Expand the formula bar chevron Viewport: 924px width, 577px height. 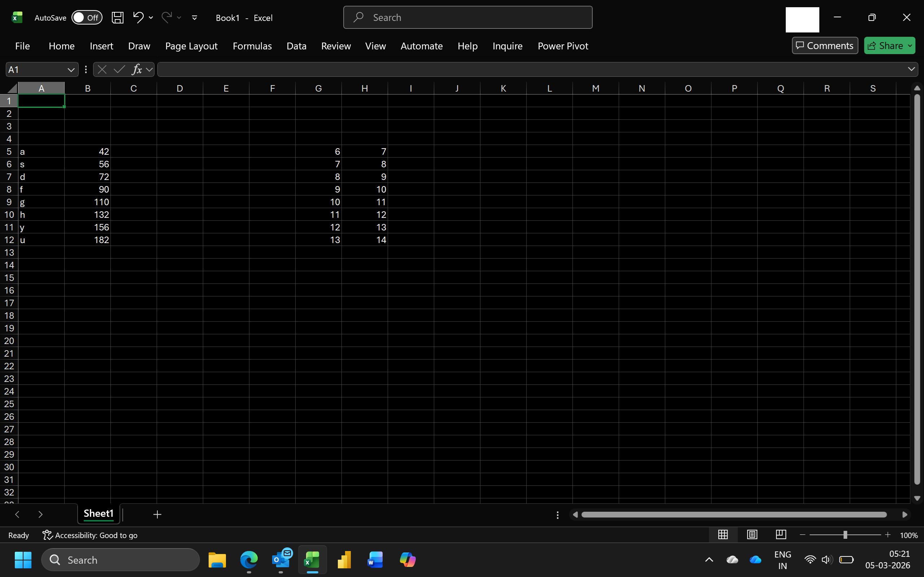coord(911,69)
